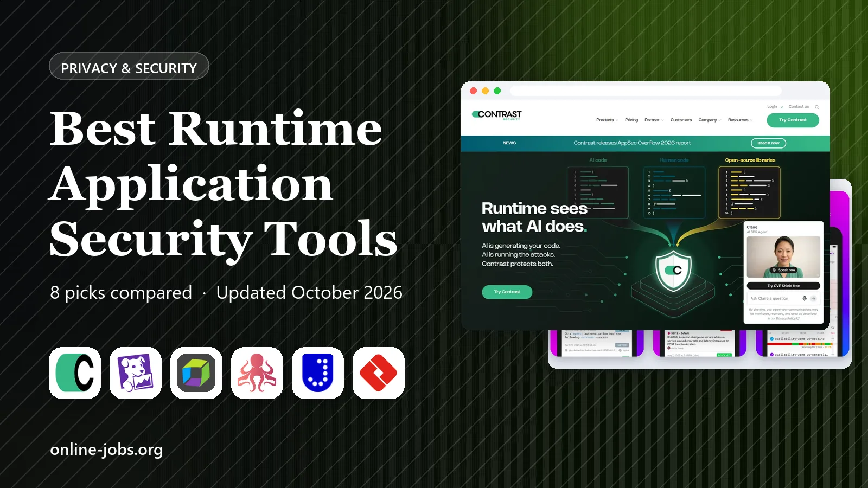Click the Try CVE Shield free button

(x=783, y=286)
